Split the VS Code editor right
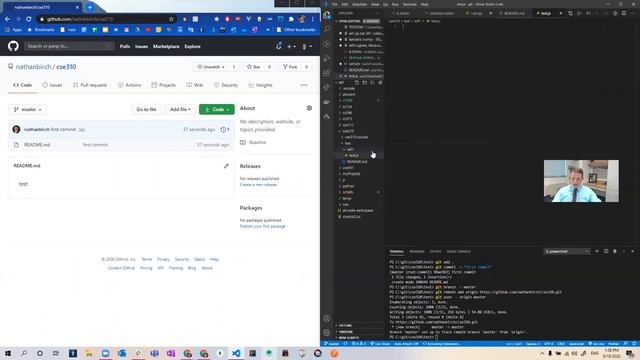Image resolution: width=640 pixels, height=360 pixels. 624,13
